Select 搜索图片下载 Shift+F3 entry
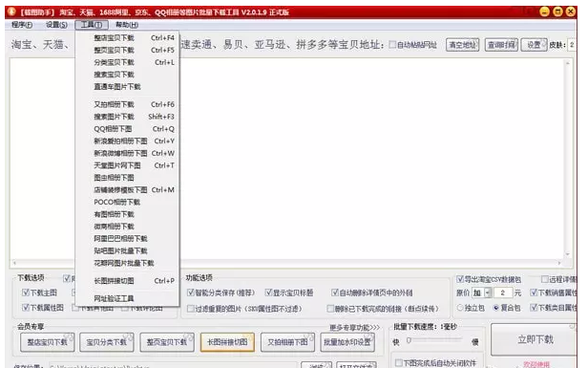Screen dimensions: 588x368 point(127,117)
